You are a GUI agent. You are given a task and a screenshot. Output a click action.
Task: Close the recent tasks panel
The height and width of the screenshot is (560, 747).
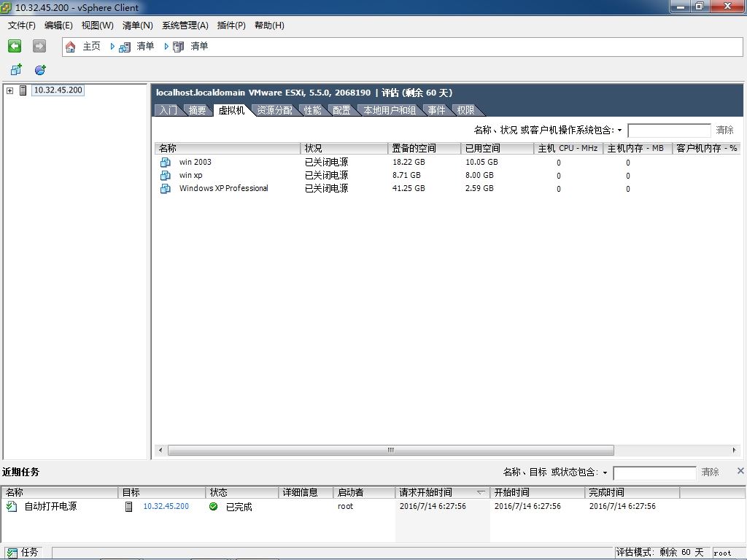point(740,471)
